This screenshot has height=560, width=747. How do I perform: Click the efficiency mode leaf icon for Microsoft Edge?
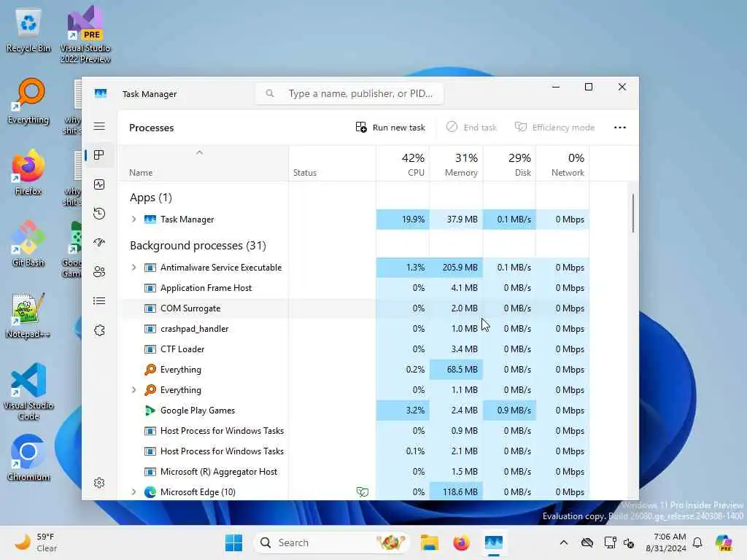362,492
